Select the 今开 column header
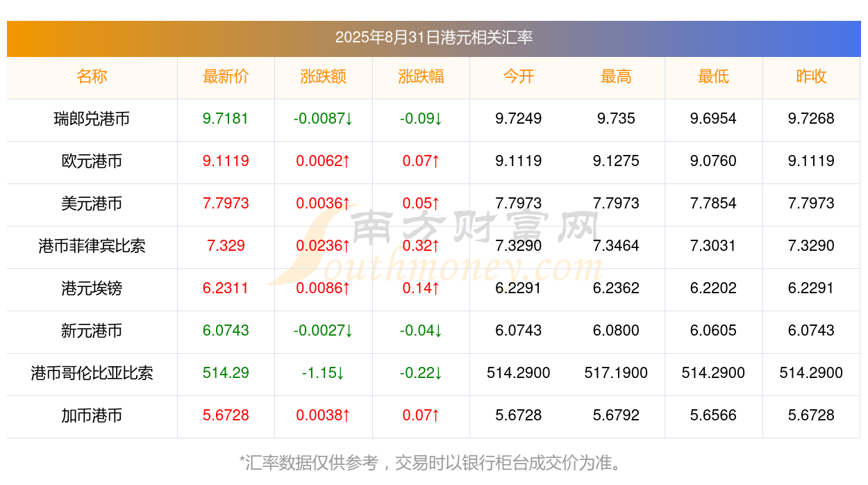The height and width of the screenshot is (485, 868). click(x=519, y=76)
